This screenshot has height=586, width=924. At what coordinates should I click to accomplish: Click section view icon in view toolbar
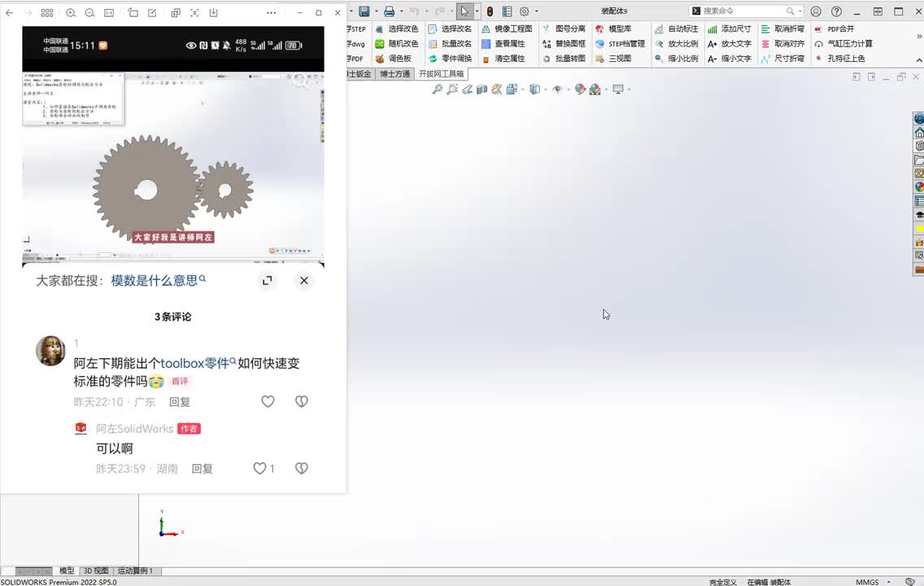tap(482, 89)
